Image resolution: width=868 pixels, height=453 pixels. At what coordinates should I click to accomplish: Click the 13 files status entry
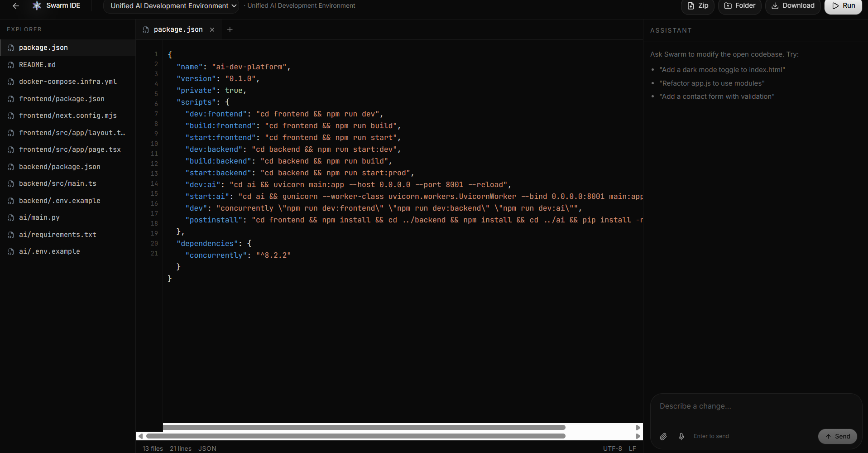[153, 448]
